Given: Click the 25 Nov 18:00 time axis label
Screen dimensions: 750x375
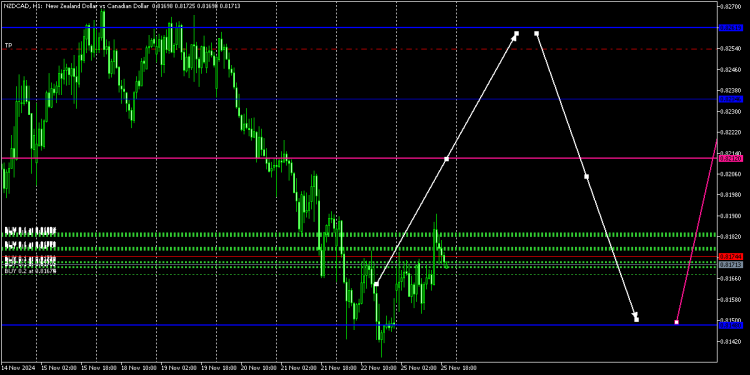Looking at the screenshot, I should [x=459, y=368].
